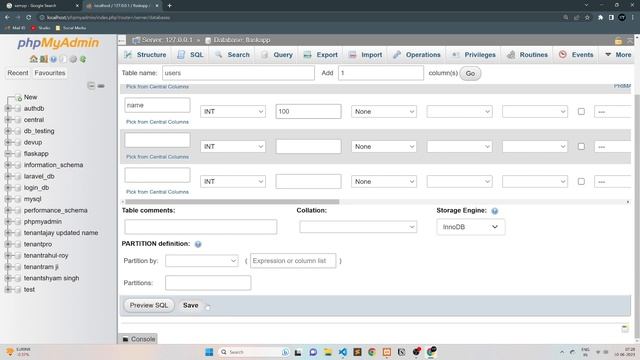Viewport: 640px width, 360px height.
Task: Click the link-with-main-panel icon
Action: [x=101, y=86]
